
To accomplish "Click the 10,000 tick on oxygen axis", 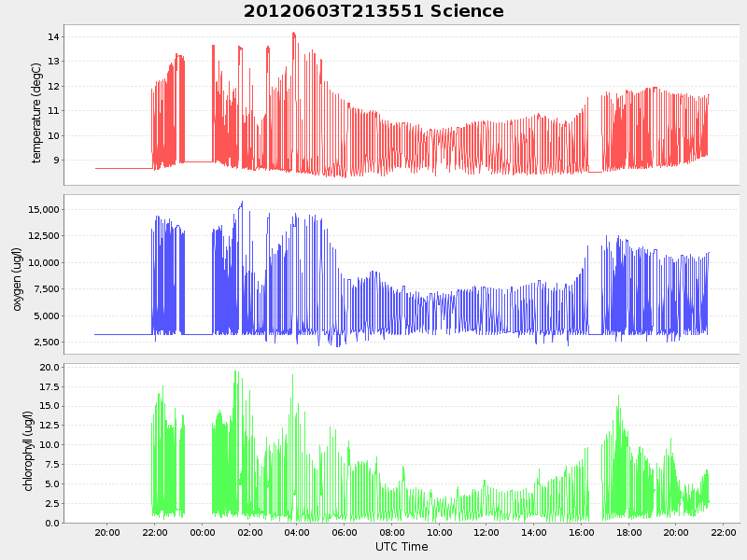I will pyautogui.click(x=44, y=263).
